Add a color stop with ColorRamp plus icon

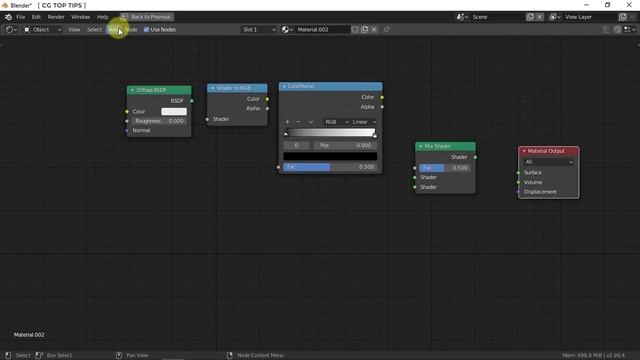pyautogui.click(x=287, y=122)
